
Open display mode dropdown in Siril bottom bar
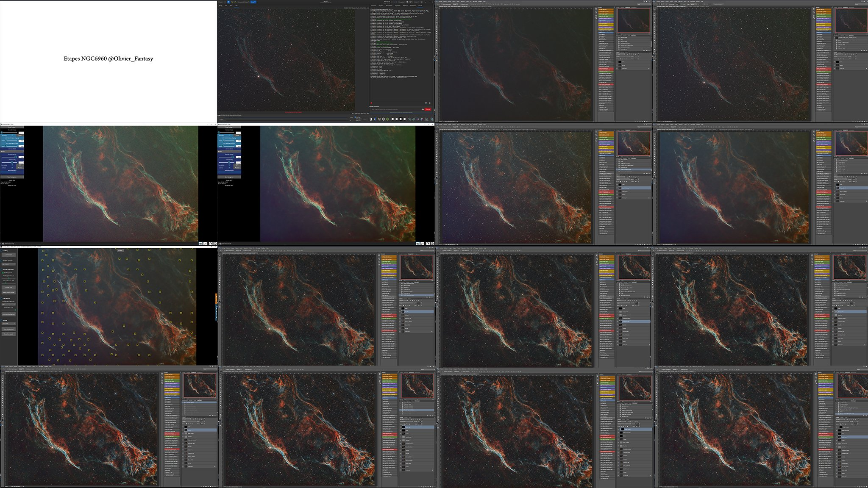tap(365, 119)
